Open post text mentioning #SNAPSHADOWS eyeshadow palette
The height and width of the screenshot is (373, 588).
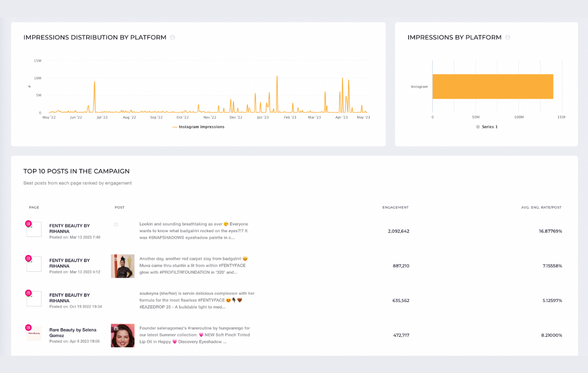pos(194,231)
